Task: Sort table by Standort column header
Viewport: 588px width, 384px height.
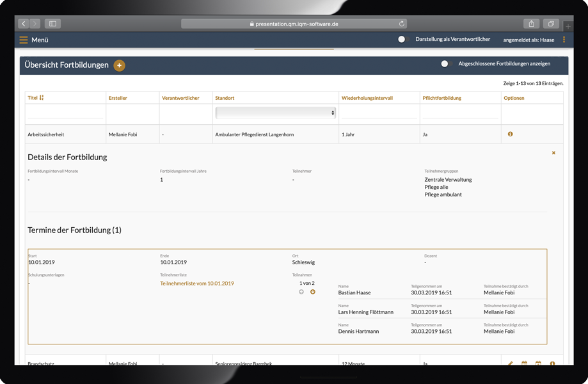Action: pyautogui.click(x=225, y=98)
